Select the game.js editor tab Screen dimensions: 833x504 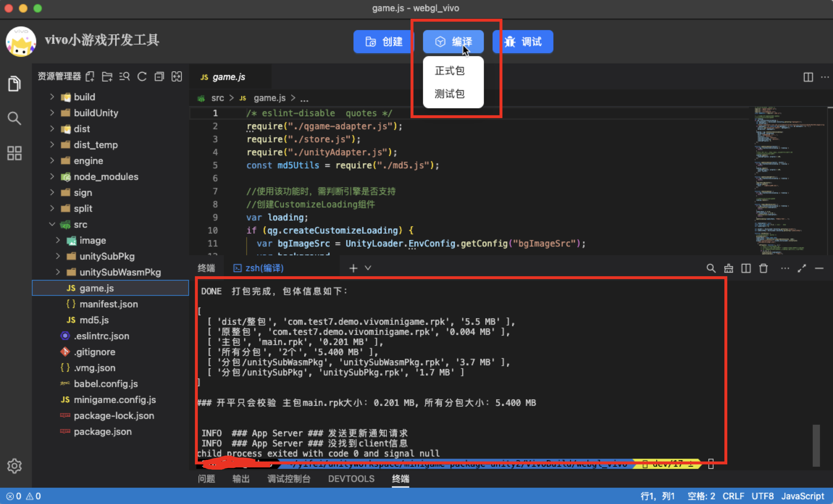230,77
